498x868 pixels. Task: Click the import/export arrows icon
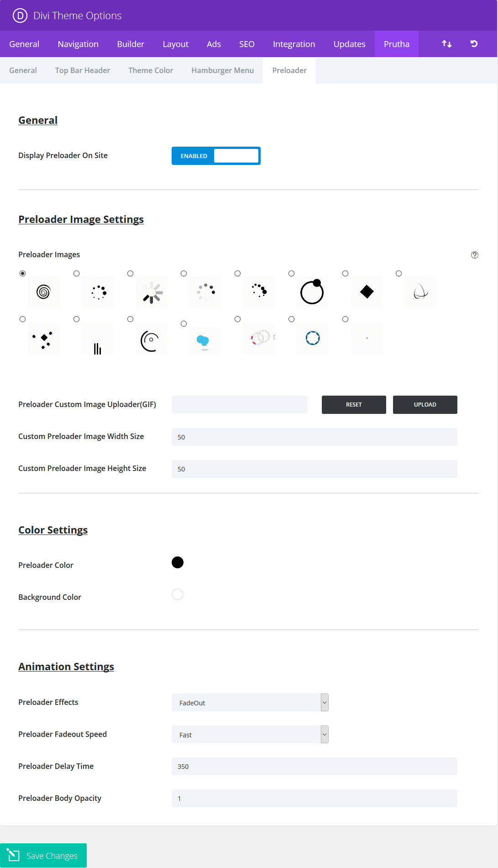(447, 44)
